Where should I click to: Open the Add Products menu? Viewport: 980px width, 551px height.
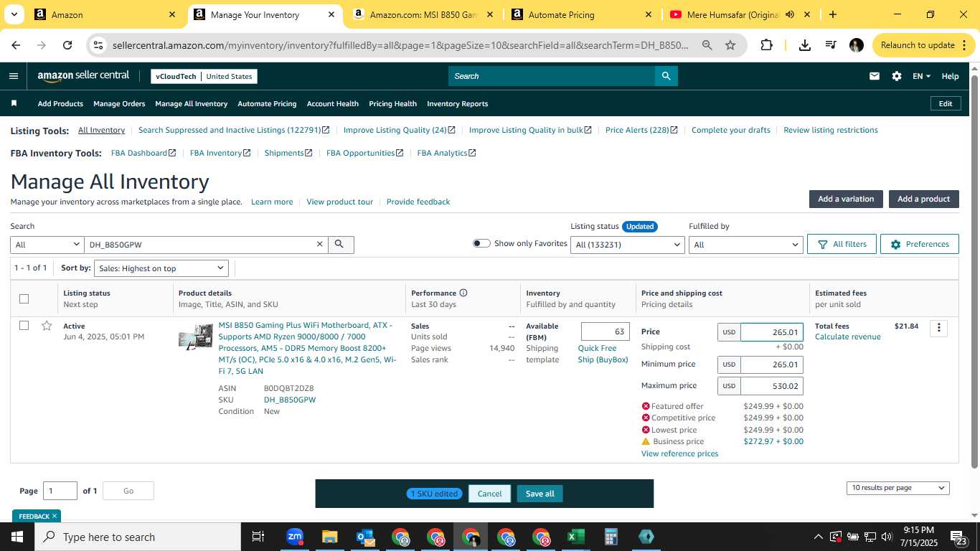coord(60,103)
